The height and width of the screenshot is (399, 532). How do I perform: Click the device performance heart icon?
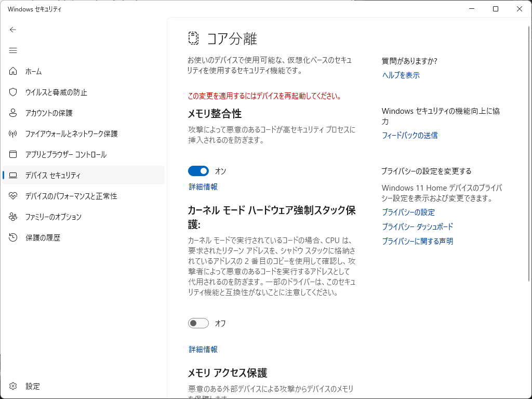coord(14,196)
